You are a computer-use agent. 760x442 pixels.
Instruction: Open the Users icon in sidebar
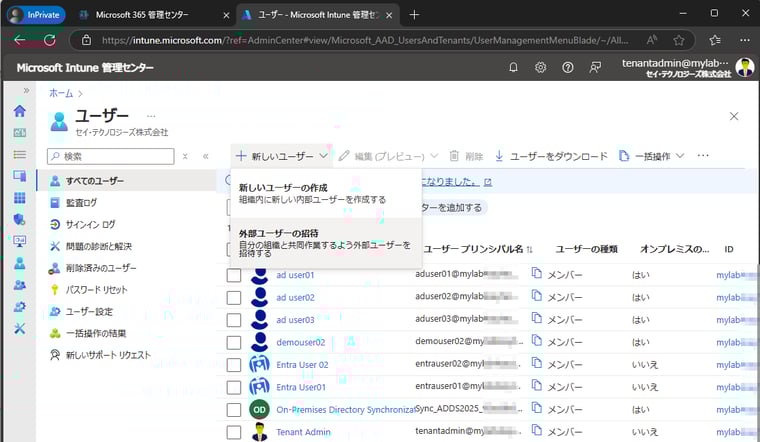(x=19, y=263)
